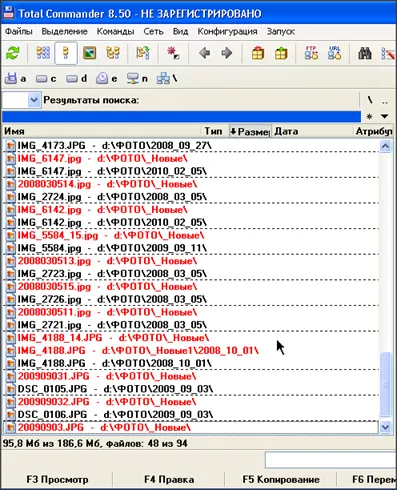
Task: Sort by Имя column header
Action: pyautogui.click(x=102, y=131)
